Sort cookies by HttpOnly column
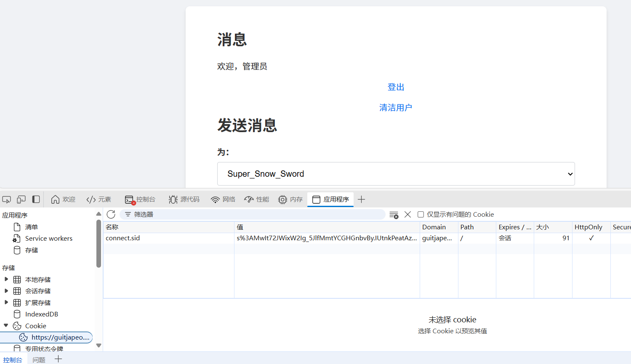Screen dimensions: 631x364 click(x=591, y=227)
